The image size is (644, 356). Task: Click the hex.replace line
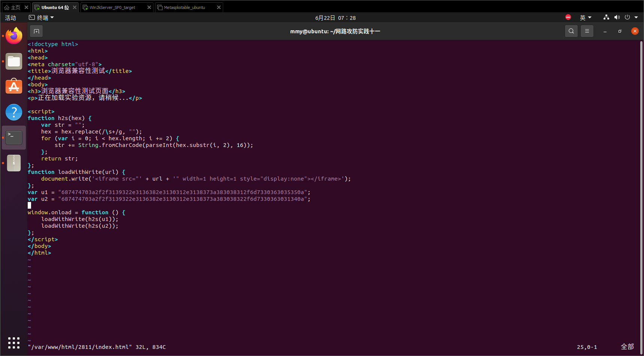(92, 132)
